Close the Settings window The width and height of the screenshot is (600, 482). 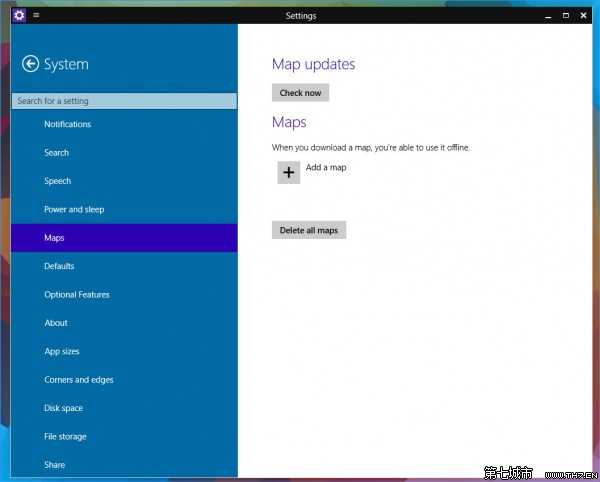pyautogui.click(x=583, y=15)
